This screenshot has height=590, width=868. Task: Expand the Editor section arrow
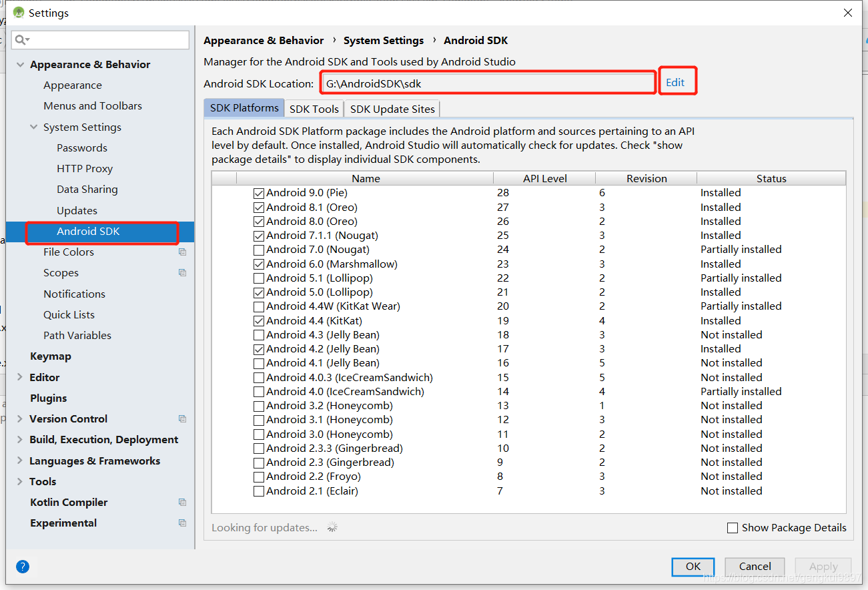tap(19, 377)
